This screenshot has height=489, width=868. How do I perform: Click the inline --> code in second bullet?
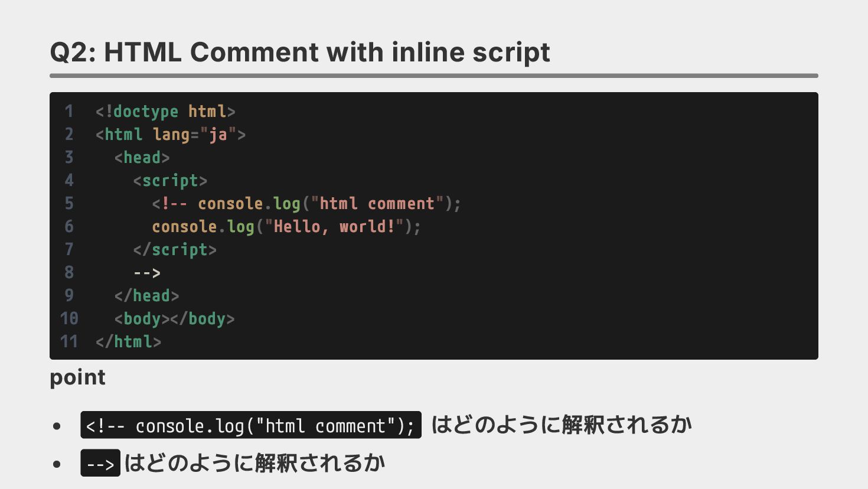tap(100, 464)
